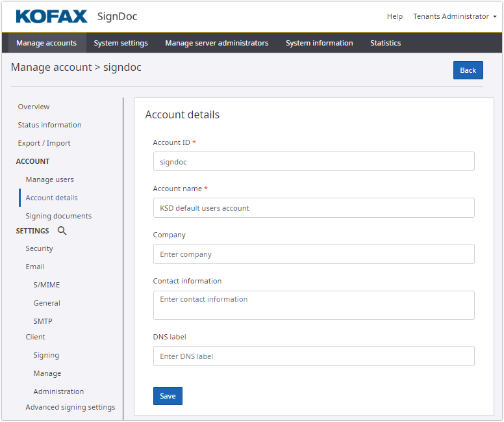Screen dimensions: 504x422
Task: Select Overview in the sidebar
Action: (x=34, y=107)
